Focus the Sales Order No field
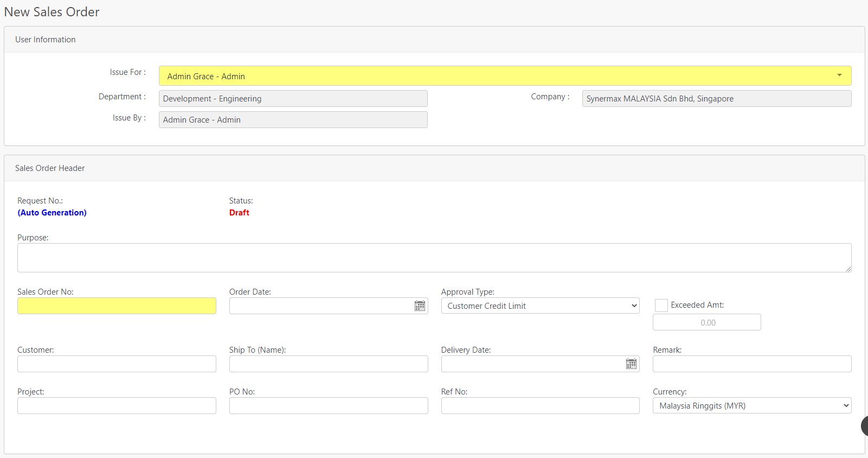The image size is (868, 458). [117, 306]
